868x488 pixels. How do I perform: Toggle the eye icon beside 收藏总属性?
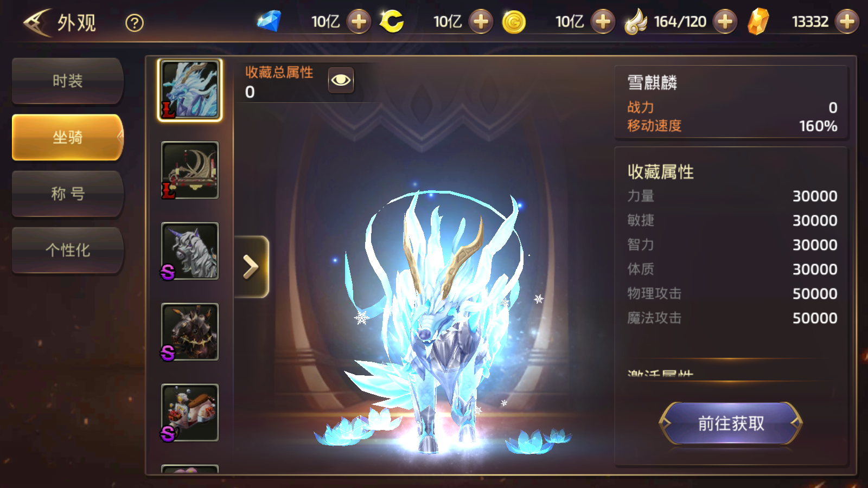(341, 80)
